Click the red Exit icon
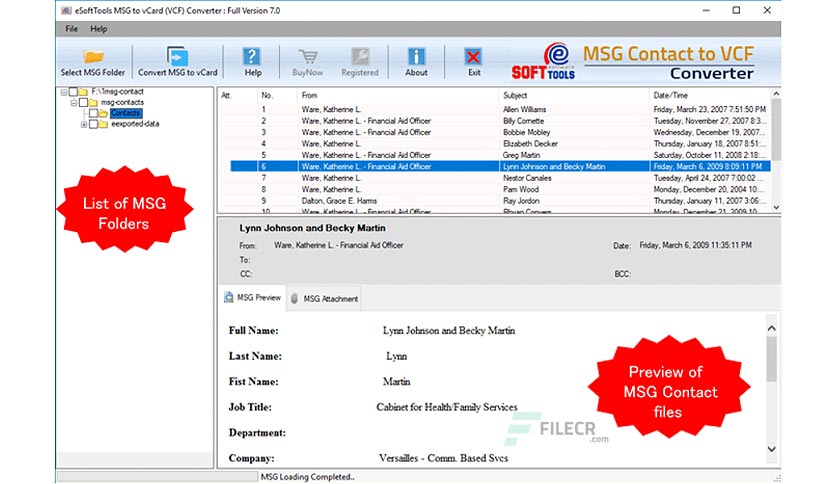The width and height of the screenshot is (836, 484). click(473, 57)
